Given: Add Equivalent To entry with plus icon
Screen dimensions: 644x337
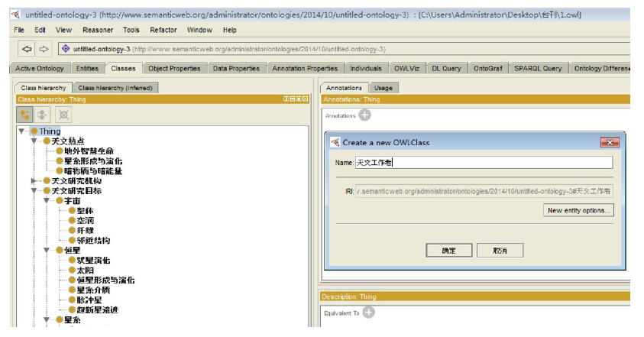Looking at the screenshot, I should click(368, 313).
